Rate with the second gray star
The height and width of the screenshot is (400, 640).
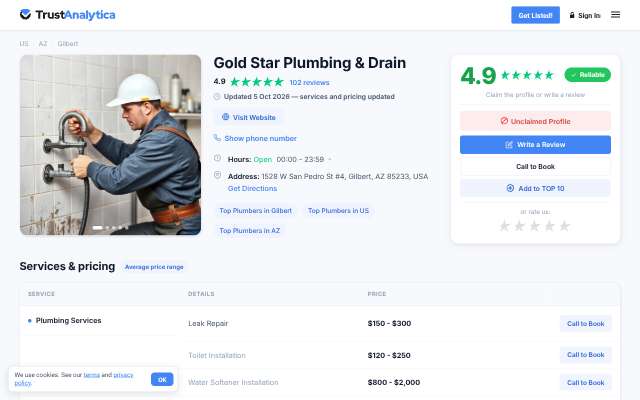(520, 226)
